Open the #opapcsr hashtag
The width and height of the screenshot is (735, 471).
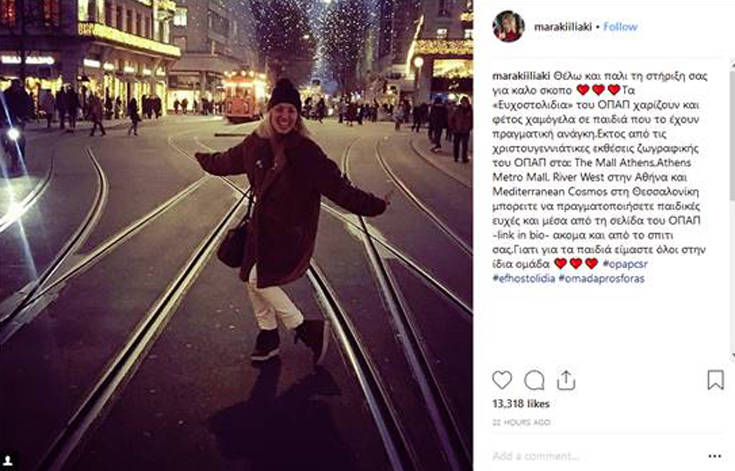coord(625,264)
